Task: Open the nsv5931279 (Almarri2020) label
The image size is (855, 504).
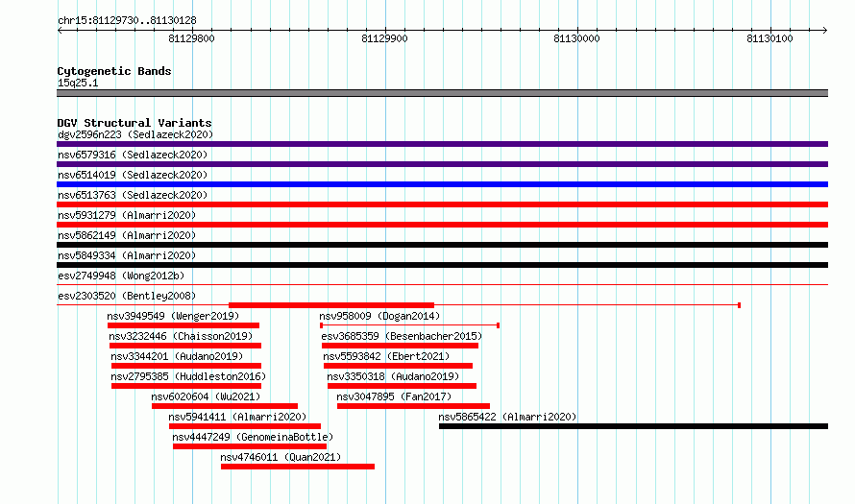Action: [127, 215]
